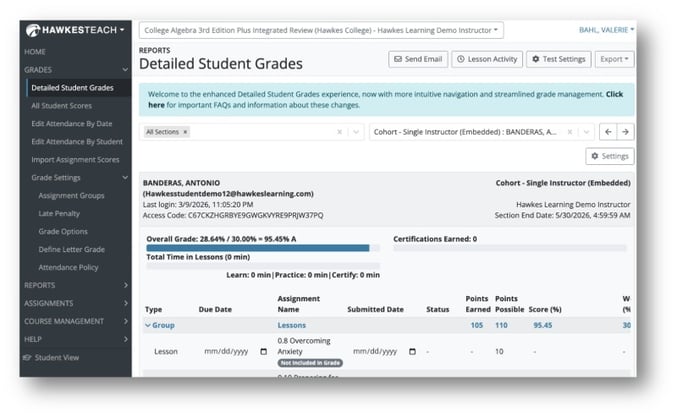
Task: Switch to Student View
Action: pyautogui.click(x=57, y=358)
